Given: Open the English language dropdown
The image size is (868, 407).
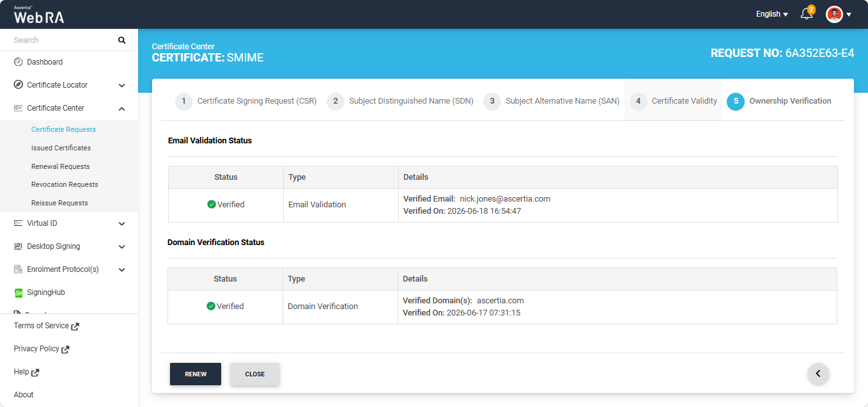Looking at the screenshot, I should tap(771, 14).
